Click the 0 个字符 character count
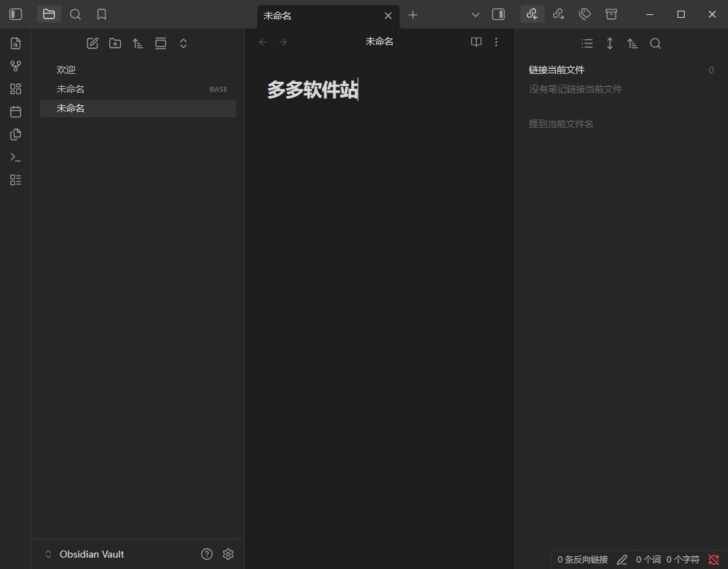Screen dimensions: 728x569 pos(682,560)
